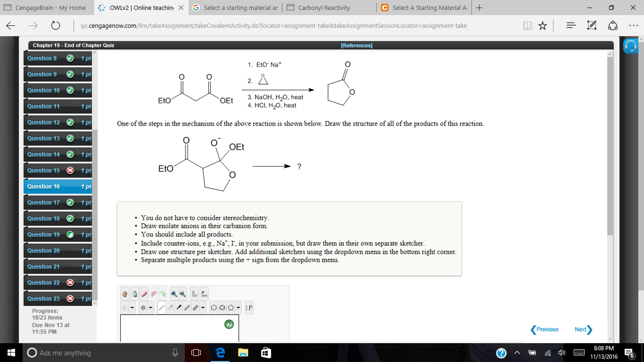The width and height of the screenshot is (644, 362).
Task: Choose the dashed recessed bond tool
Action: pos(170,308)
